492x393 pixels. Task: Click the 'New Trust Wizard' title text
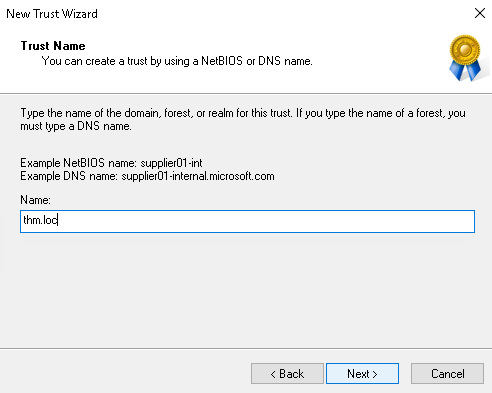click(52, 14)
